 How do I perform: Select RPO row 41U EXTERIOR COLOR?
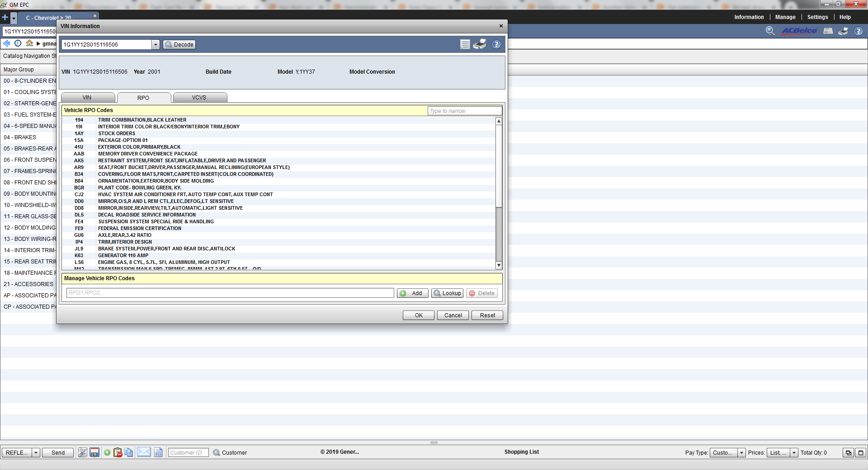[278, 147]
